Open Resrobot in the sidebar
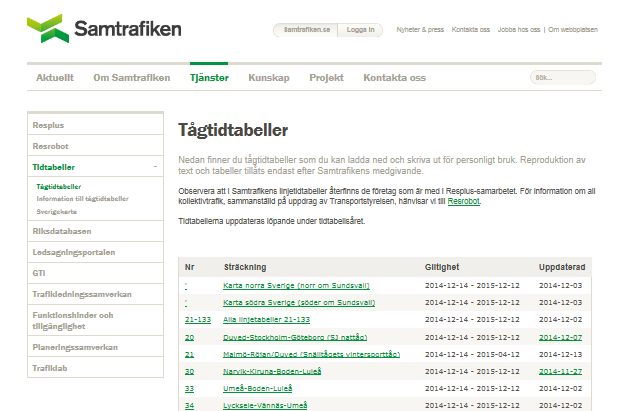625x411 pixels. click(95, 146)
